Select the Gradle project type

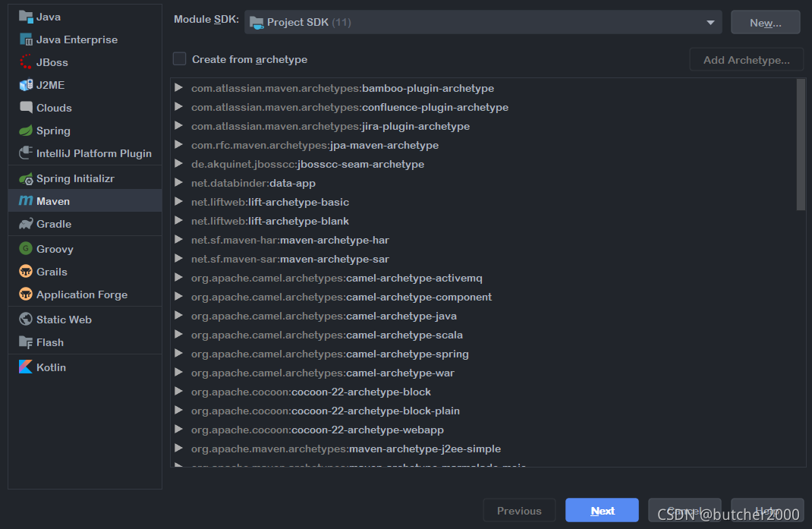(85, 224)
